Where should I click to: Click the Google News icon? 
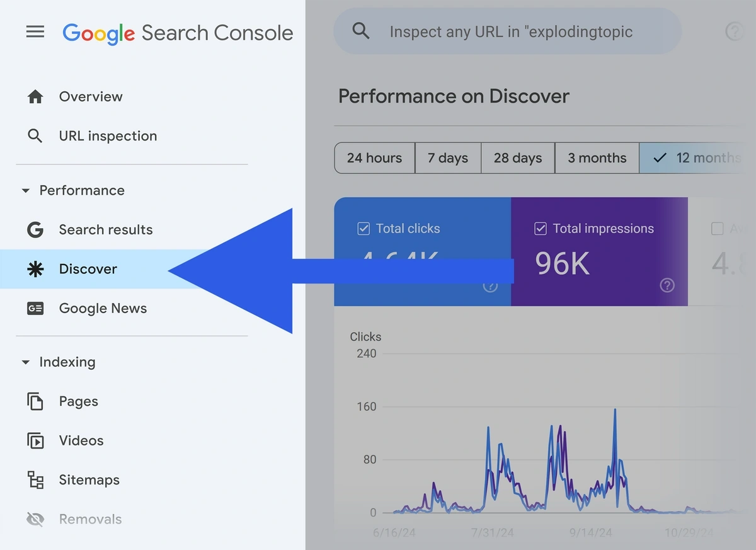[35, 308]
